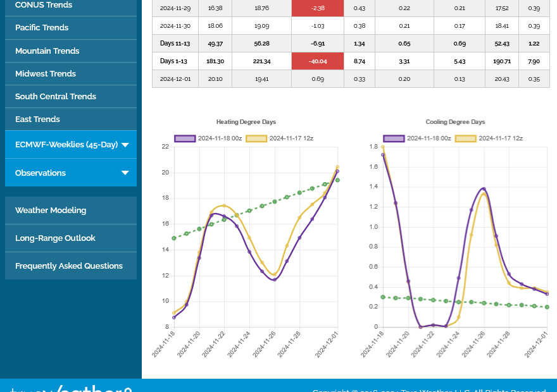Screen dimensions: 557x392
Task: Select the 0.69 change value in 2024-12-01 row
Action: tap(318, 79)
